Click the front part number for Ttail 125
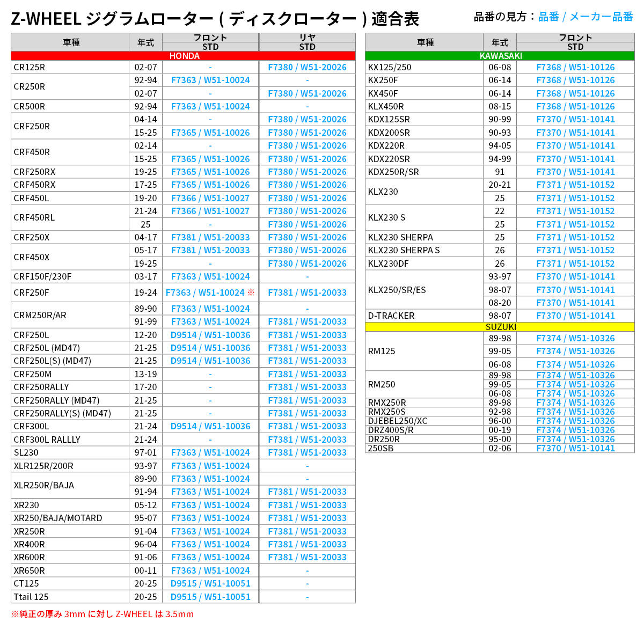The width and height of the screenshot is (644, 644). click(x=210, y=597)
